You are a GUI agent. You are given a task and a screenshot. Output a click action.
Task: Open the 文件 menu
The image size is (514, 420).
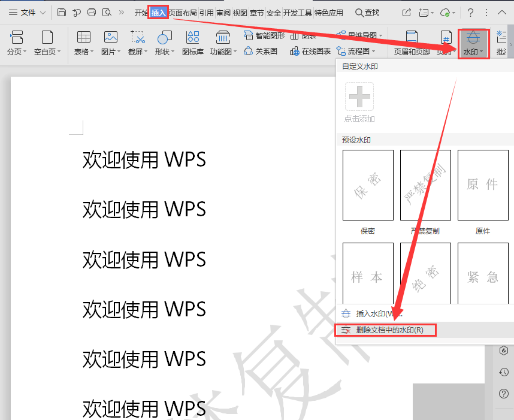(27, 13)
